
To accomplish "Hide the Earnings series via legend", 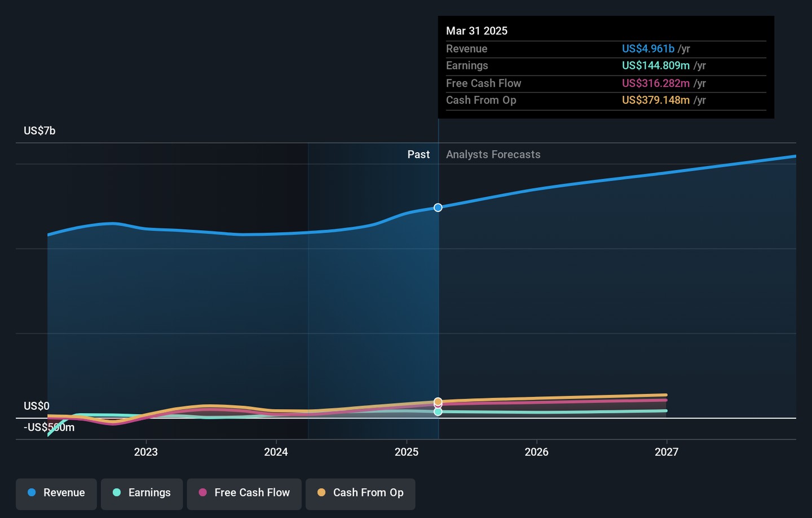I will (142, 493).
